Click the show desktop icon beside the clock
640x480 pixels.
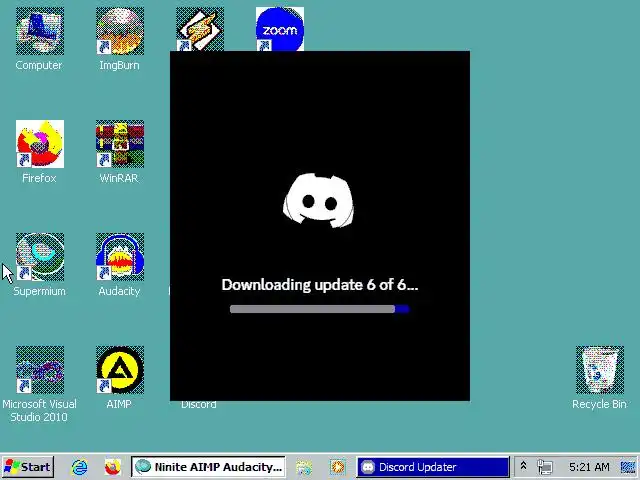(628, 467)
